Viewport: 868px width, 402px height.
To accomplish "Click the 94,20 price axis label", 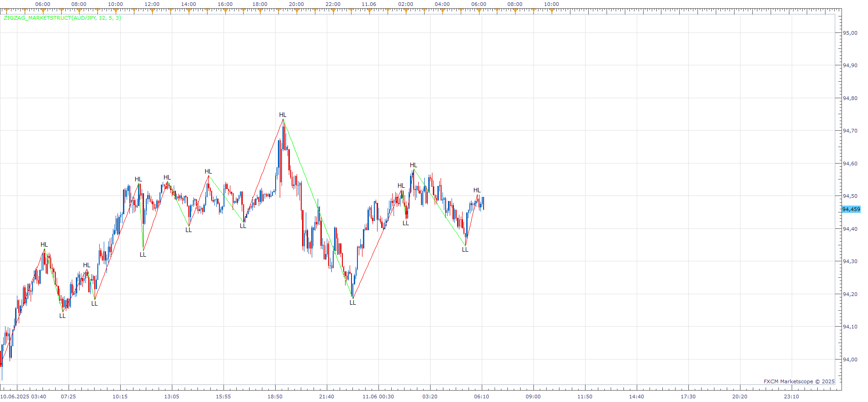I will 850,294.
